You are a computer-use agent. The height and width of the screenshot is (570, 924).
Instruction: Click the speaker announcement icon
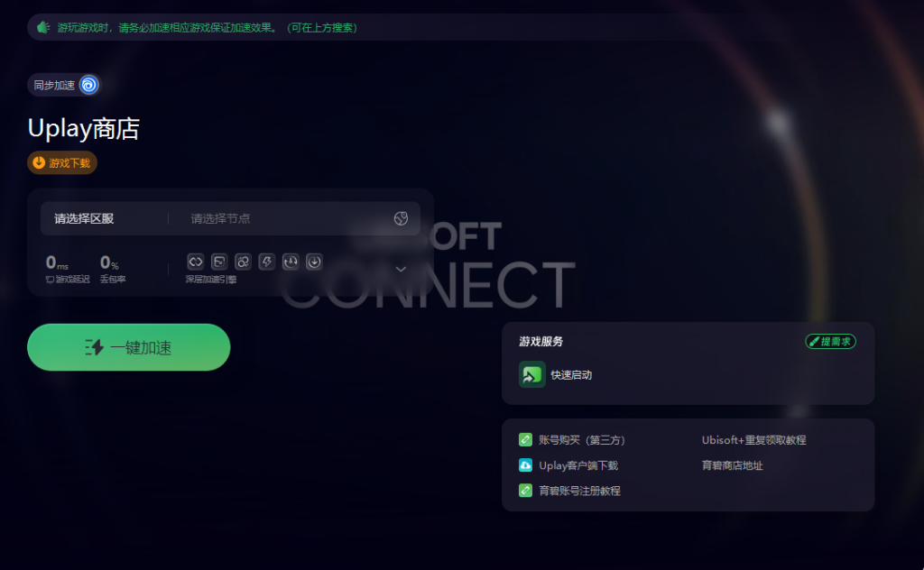43,28
